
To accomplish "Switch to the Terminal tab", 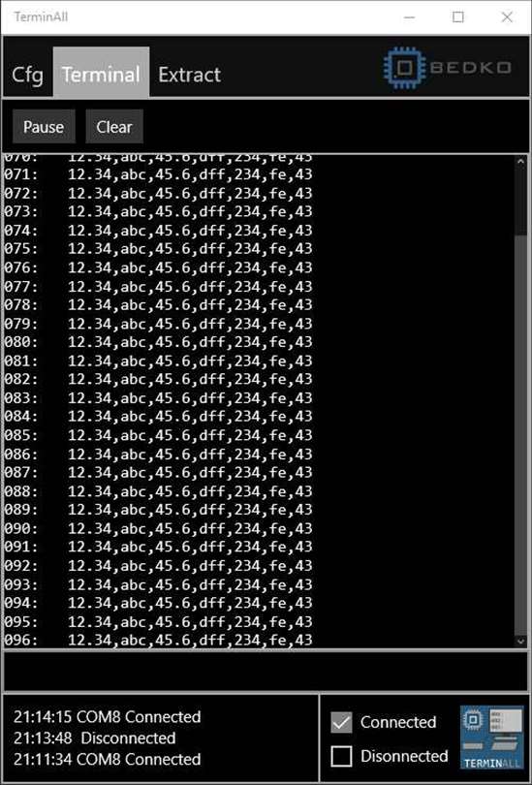I will (101, 73).
